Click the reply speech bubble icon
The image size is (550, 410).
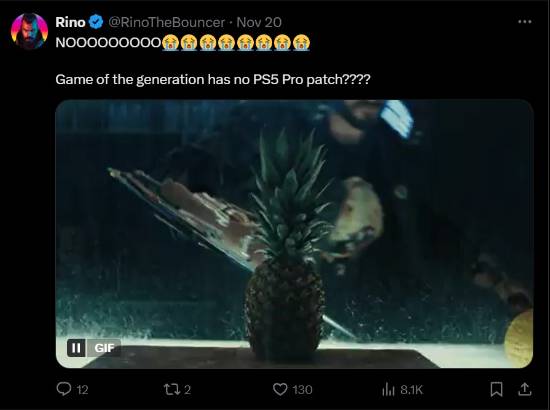[x=64, y=389]
